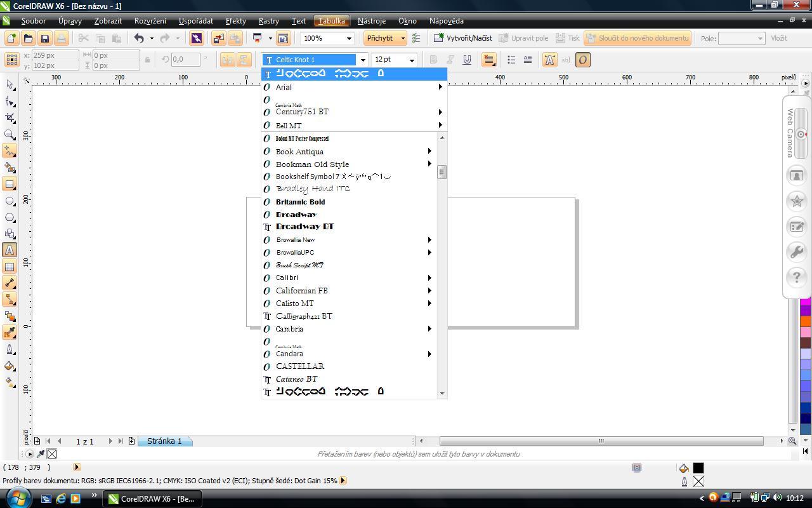Screen dimensions: 812x508
Task: Switch to Stránka 1 page tab
Action: coord(164,441)
